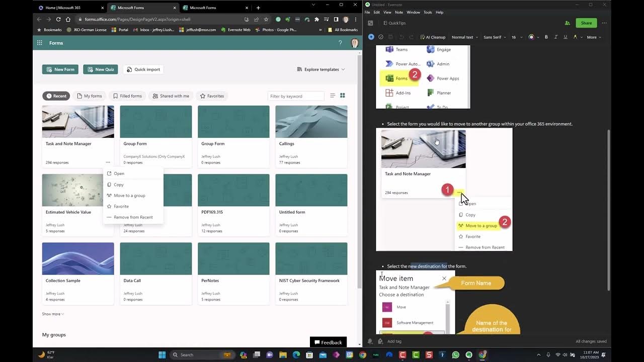Choose Remove from Recent
644x362 pixels.
[133, 217]
